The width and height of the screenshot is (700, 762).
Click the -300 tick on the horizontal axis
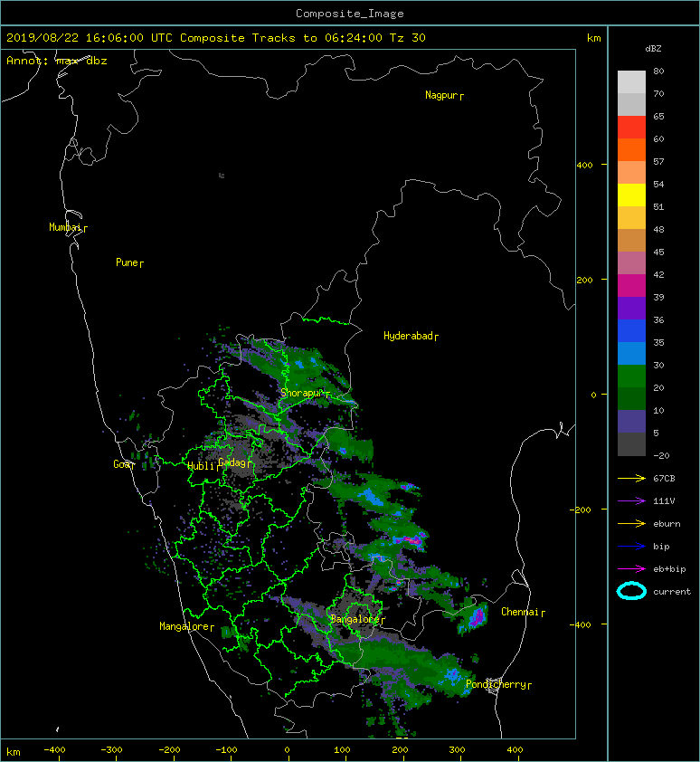coord(112,750)
